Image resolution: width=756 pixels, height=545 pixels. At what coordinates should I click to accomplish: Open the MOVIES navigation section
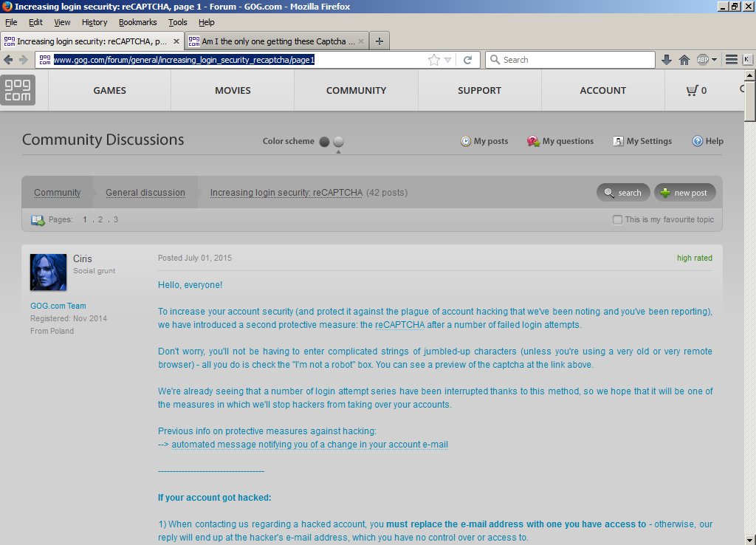coord(233,90)
